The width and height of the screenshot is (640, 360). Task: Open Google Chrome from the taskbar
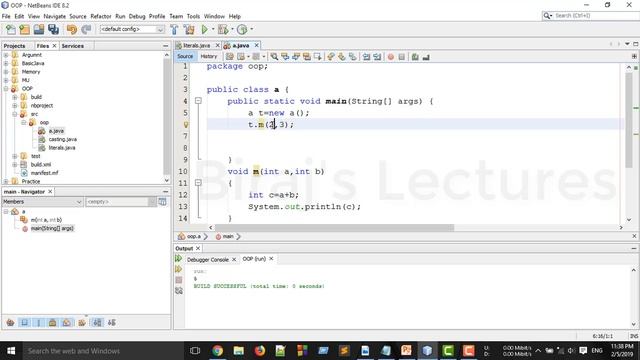pos(218,351)
